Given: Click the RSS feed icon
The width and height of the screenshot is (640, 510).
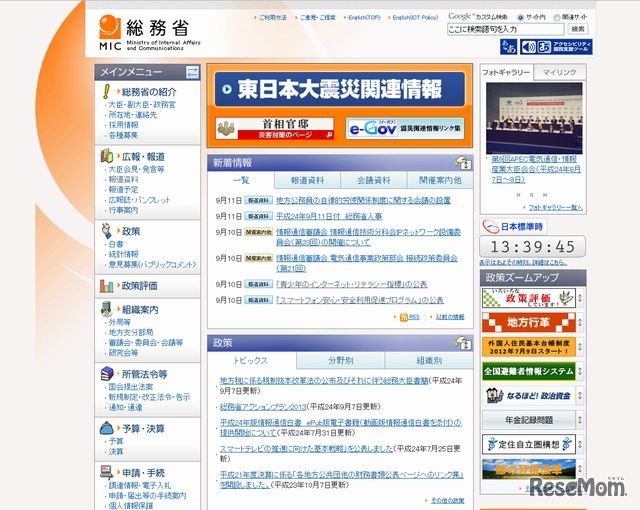Looking at the screenshot, I should click(x=404, y=317).
